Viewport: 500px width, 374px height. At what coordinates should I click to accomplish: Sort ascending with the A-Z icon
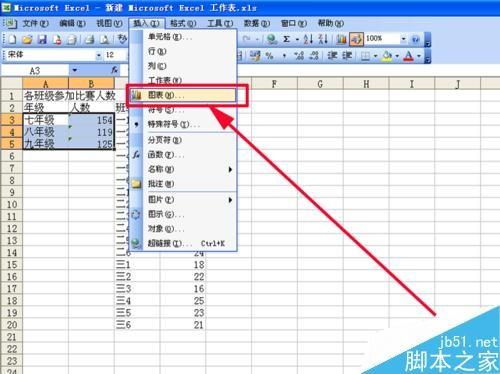(x=309, y=39)
